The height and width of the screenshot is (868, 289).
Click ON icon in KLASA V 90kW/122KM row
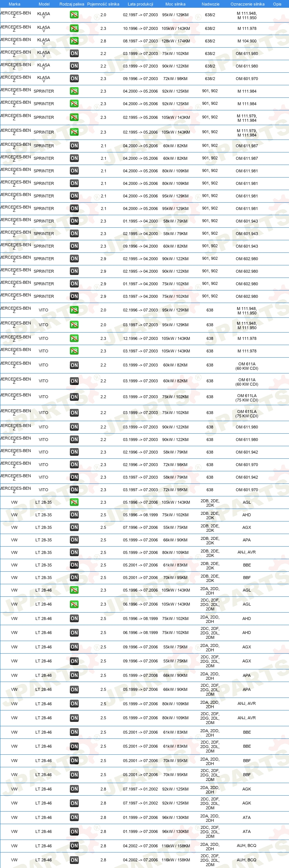click(74, 66)
